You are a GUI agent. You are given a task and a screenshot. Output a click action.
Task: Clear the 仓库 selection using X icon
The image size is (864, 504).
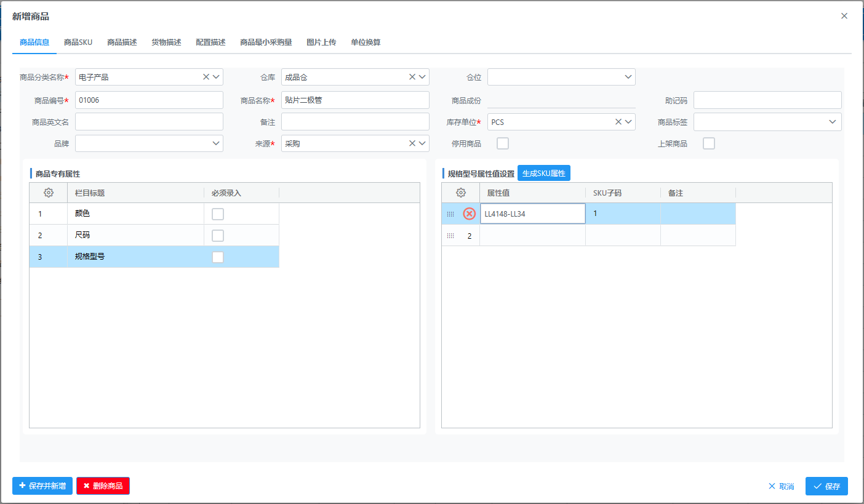(x=412, y=77)
